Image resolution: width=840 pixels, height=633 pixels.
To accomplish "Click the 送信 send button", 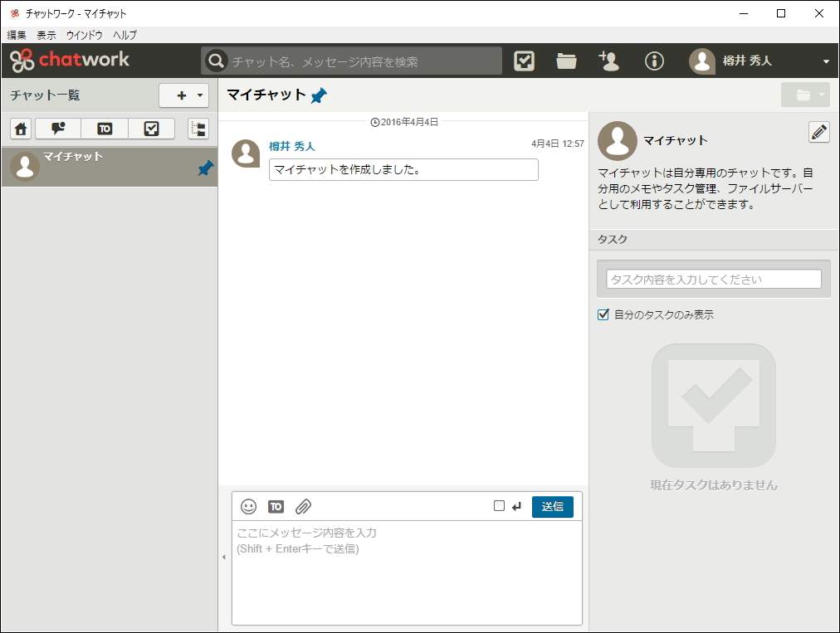I will (553, 506).
